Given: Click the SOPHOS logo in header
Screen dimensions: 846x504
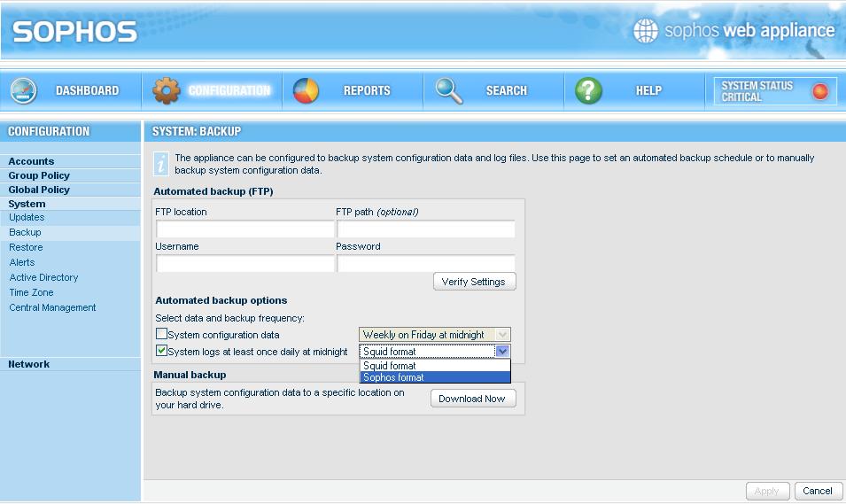Looking at the screenshot, I should tap(75, 32).
